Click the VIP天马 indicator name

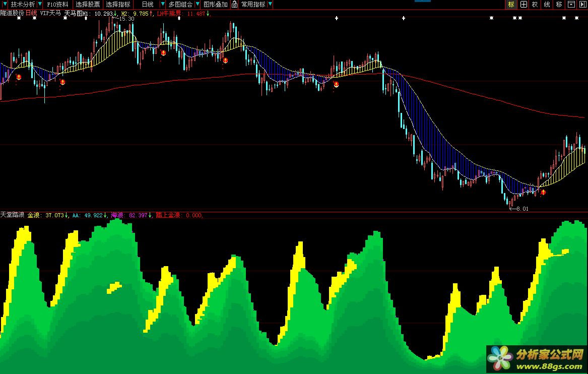pyautogui.click(x=50, y=13)
